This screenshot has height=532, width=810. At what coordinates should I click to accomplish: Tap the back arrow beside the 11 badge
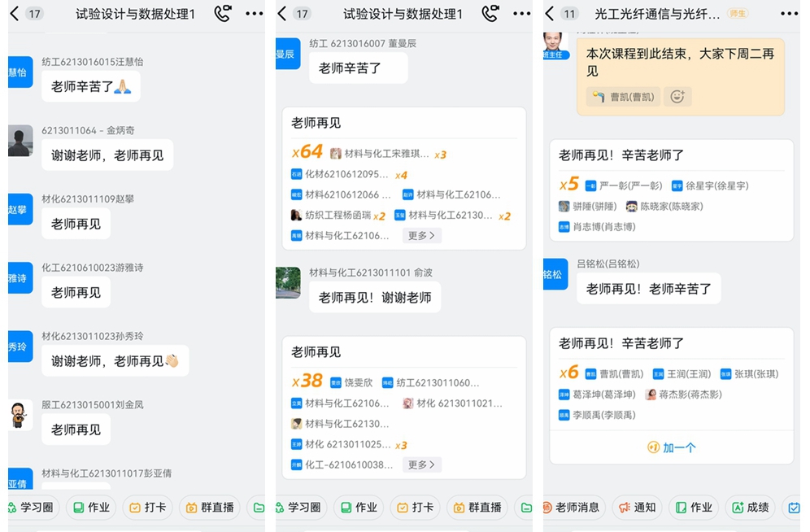point(549,14)
